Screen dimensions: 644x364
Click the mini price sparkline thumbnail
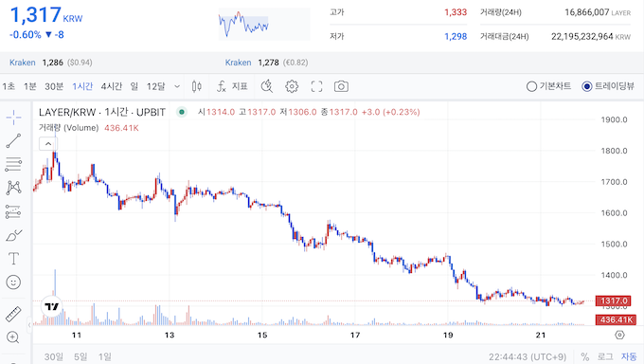pyautogui.click(x=264, y=25)
